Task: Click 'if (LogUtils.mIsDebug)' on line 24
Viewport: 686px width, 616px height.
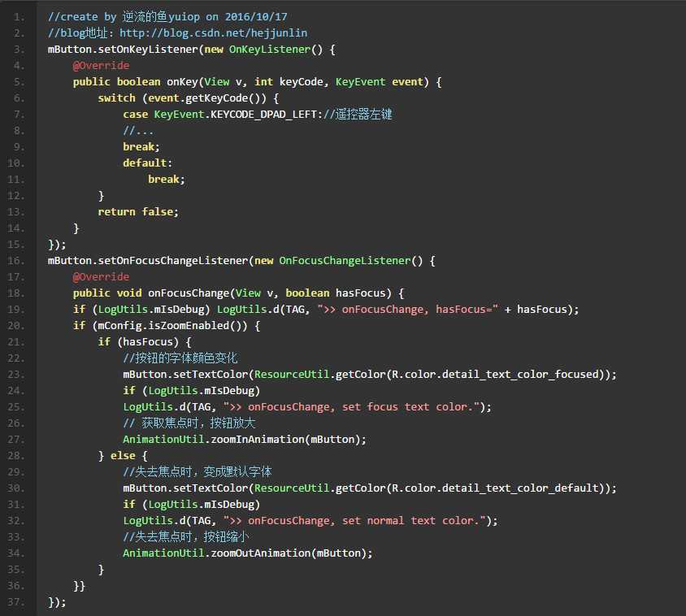Action: coord(192,391)
